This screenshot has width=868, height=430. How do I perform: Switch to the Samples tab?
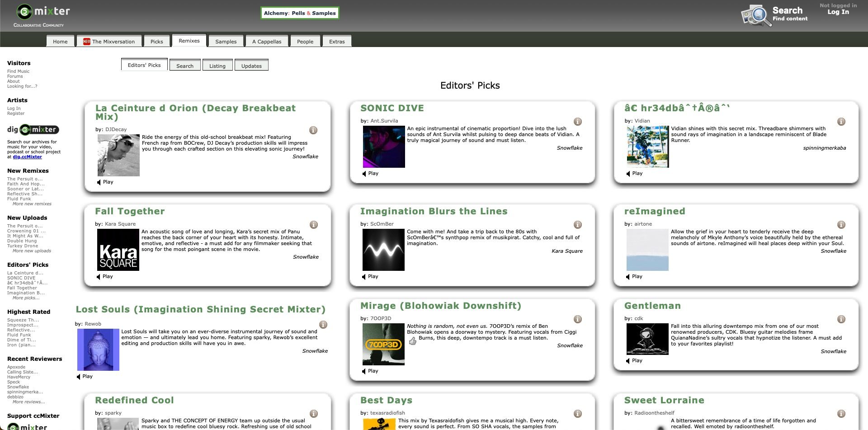[x=226, y=42]
